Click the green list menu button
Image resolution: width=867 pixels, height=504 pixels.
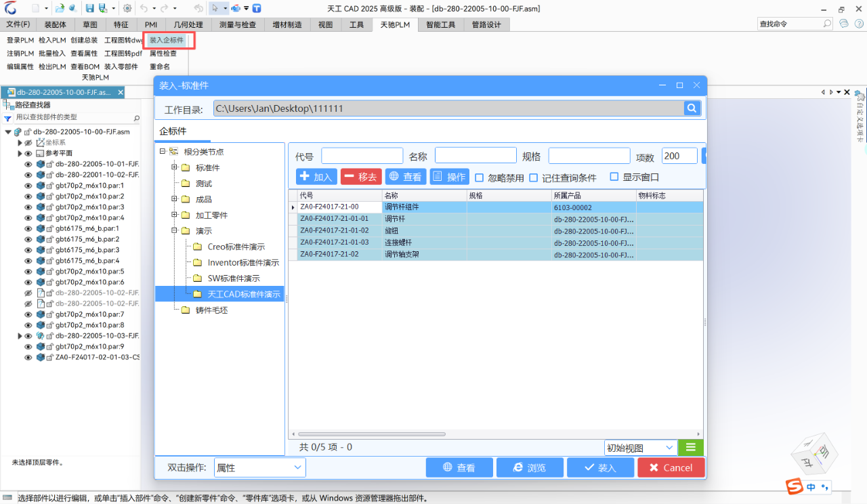(x=691, y=448)
